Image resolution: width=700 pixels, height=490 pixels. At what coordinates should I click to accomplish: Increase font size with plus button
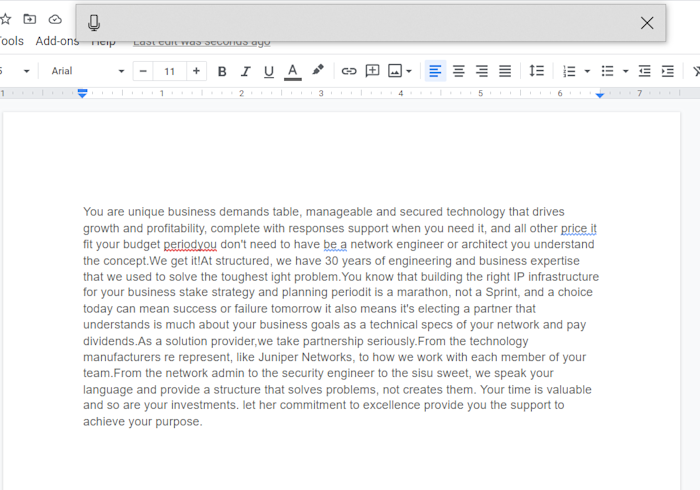[x=196, y=71]
